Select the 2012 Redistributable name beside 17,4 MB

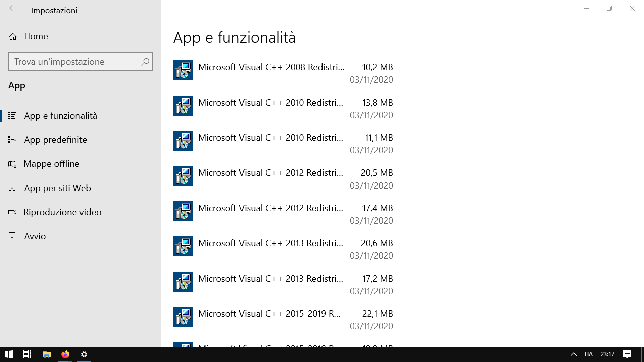pos(271,208)
